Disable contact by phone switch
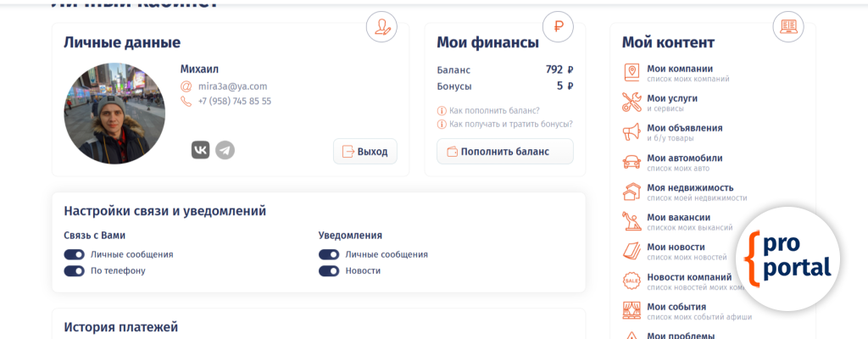Viewport: 868px width, 339px height. [x=74, y=271]
